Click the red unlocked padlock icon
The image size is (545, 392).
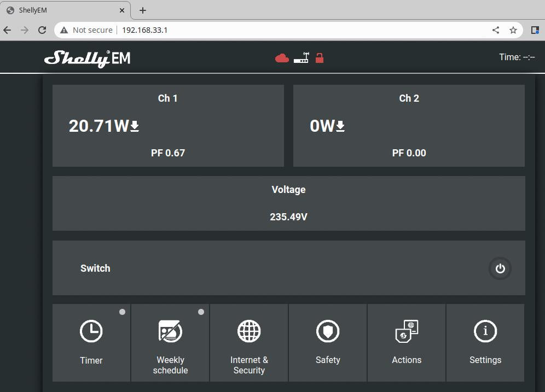pyautogui.click(x=320, y=57)
